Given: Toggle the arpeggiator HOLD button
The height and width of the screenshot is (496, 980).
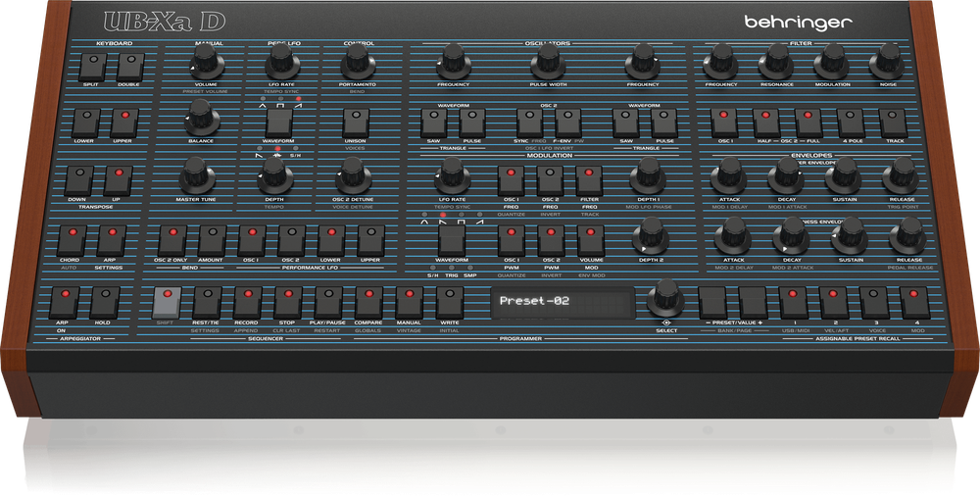Looking at the screenshot, I should pyautogui.click(x=105, y=302).
